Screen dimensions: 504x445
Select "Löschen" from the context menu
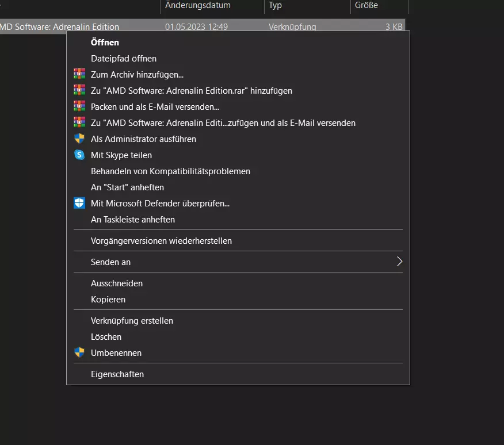point(238,337)
